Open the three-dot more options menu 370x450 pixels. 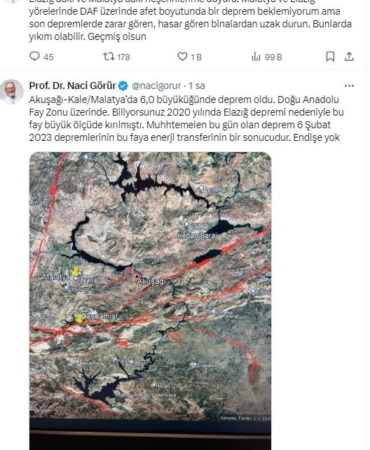(x=349, y=86)
